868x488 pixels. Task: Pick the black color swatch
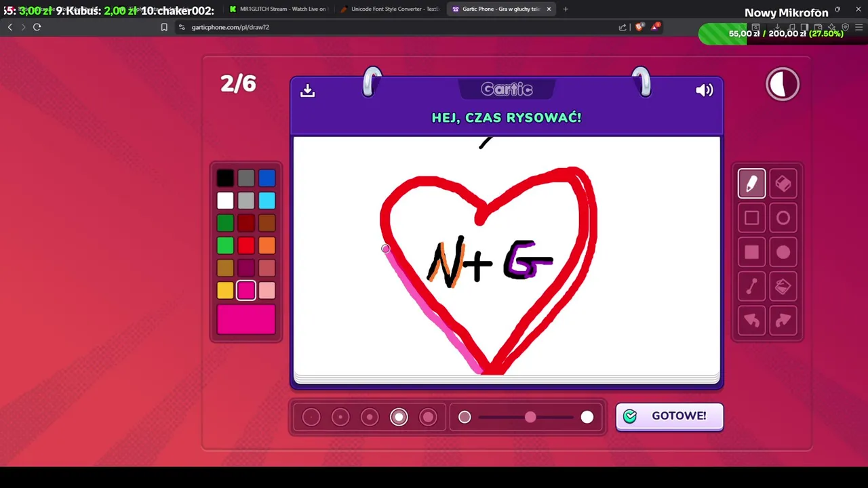(225, 178)
